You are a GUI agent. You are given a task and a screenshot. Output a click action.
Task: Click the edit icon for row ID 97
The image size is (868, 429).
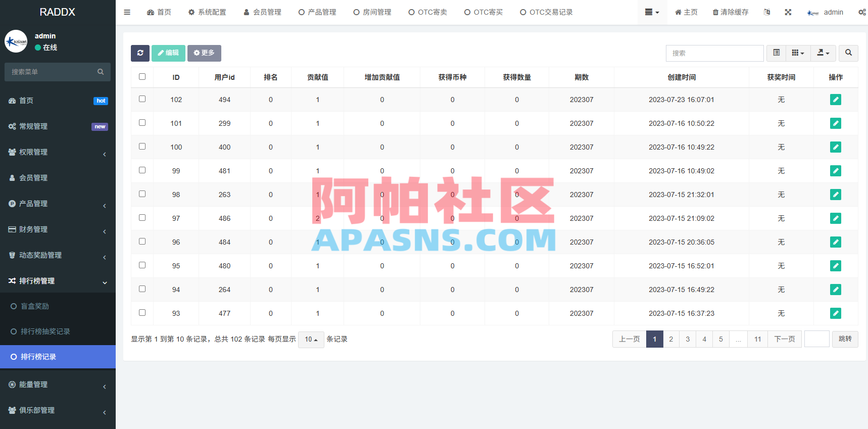[x=836, y=218]
